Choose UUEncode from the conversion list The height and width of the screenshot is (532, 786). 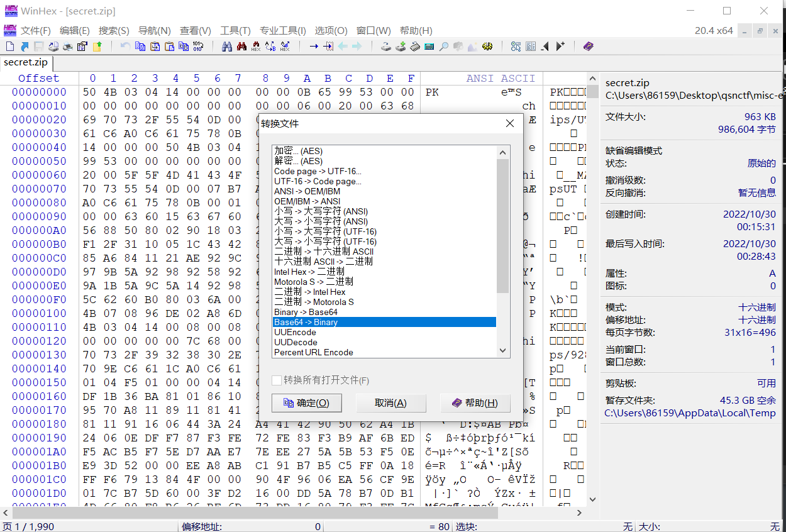tap(296, 332)
